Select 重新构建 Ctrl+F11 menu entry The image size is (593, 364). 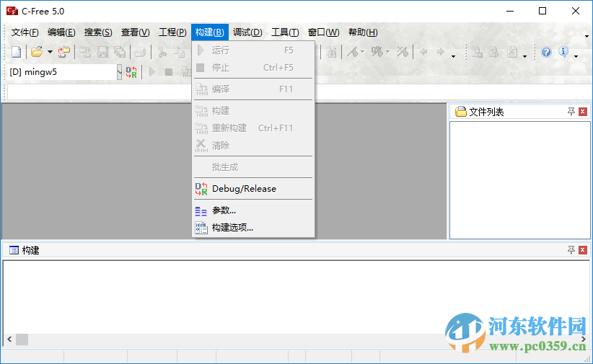pos(253,128)
